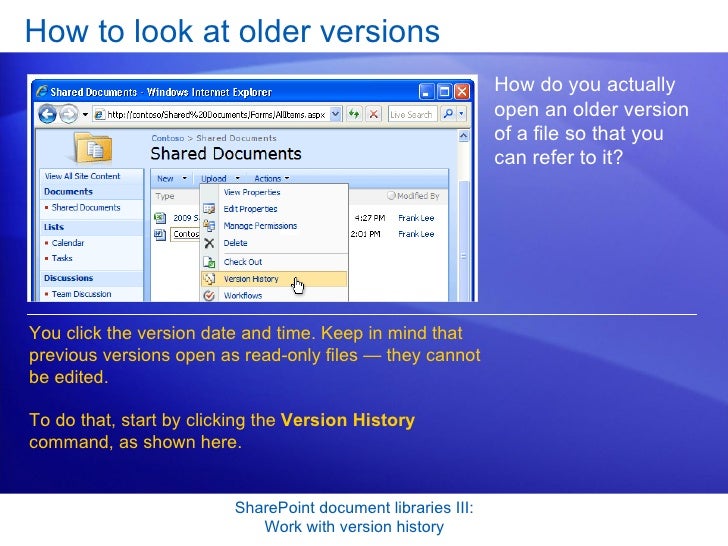
Task: Click the Type column header
Action: [165, 196]
